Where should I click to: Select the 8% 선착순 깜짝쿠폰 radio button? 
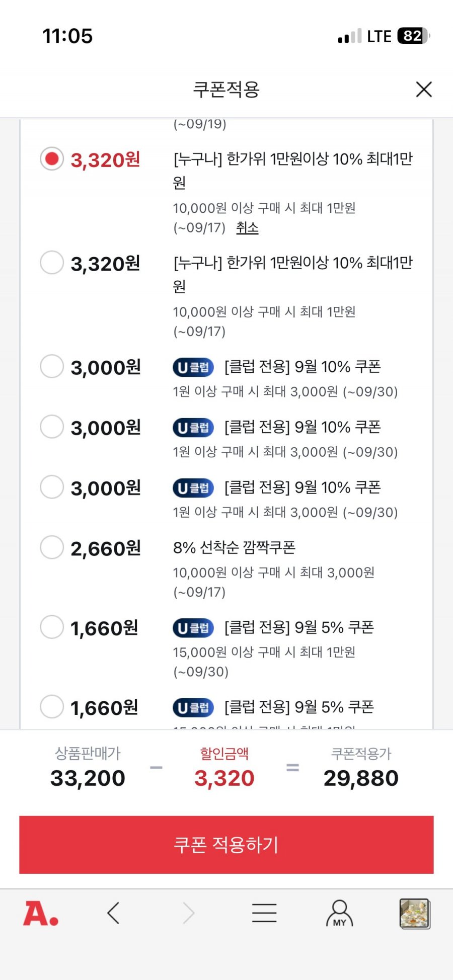[52, 547]
